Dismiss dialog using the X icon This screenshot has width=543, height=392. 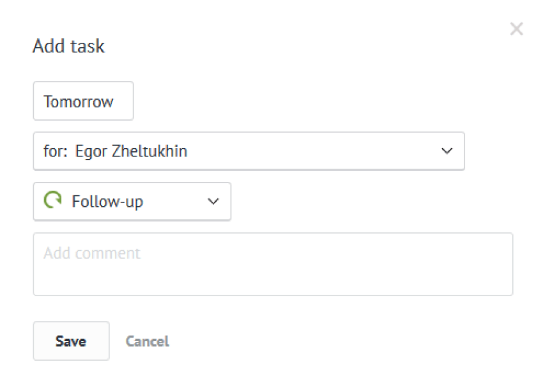click(x=516, y=29)
